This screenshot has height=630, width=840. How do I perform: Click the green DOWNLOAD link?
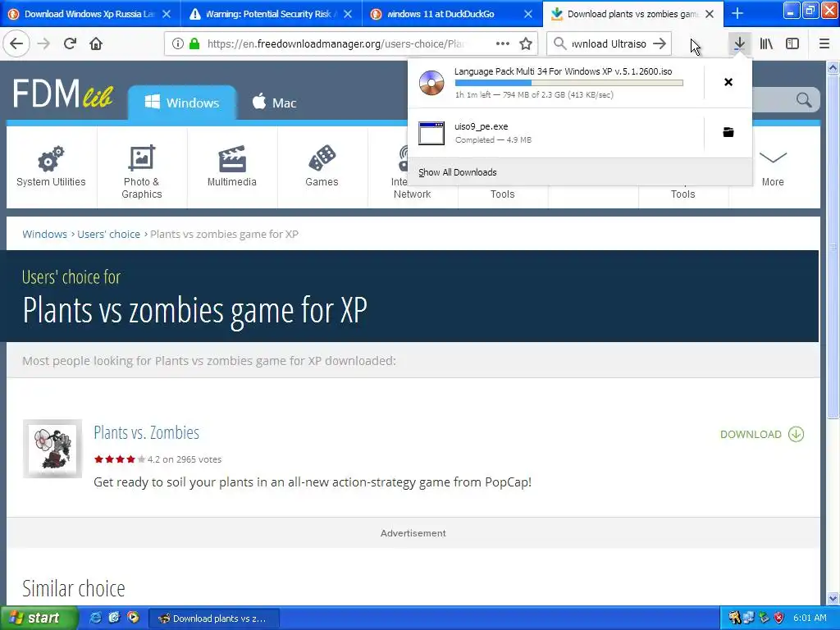[x=751, y=435]
